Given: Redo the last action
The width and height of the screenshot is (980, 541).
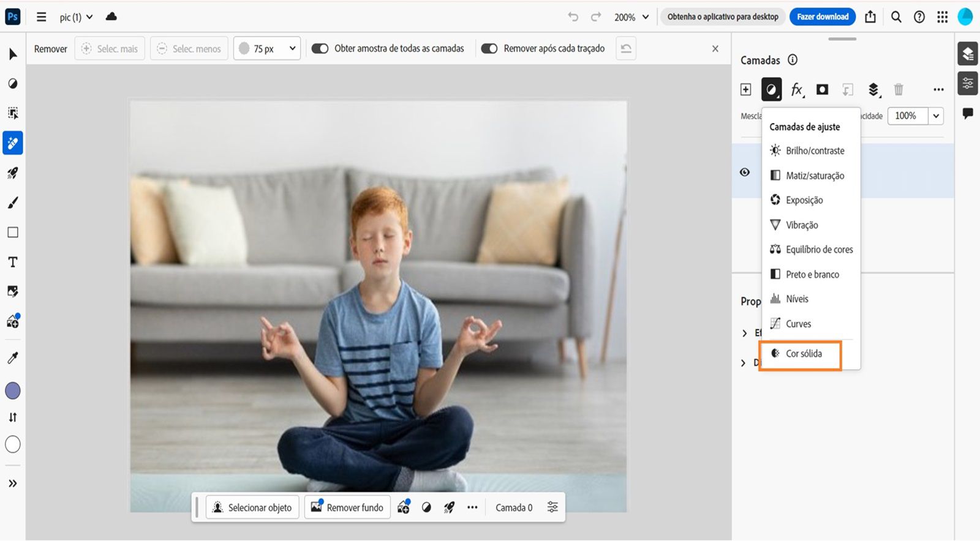Looking at the screenshot, I should click(595, 17).
